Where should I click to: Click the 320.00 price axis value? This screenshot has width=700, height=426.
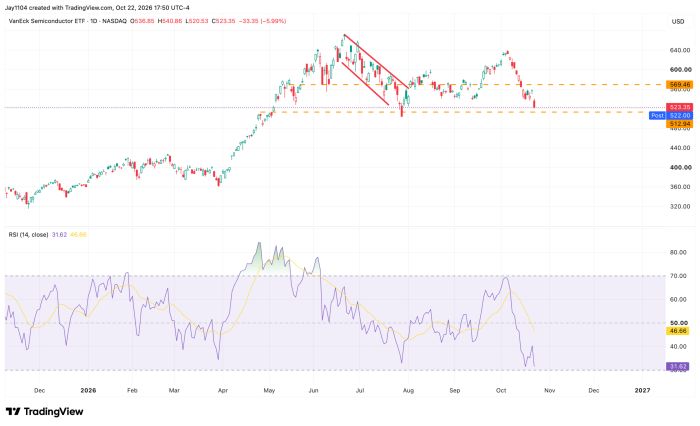680,207
